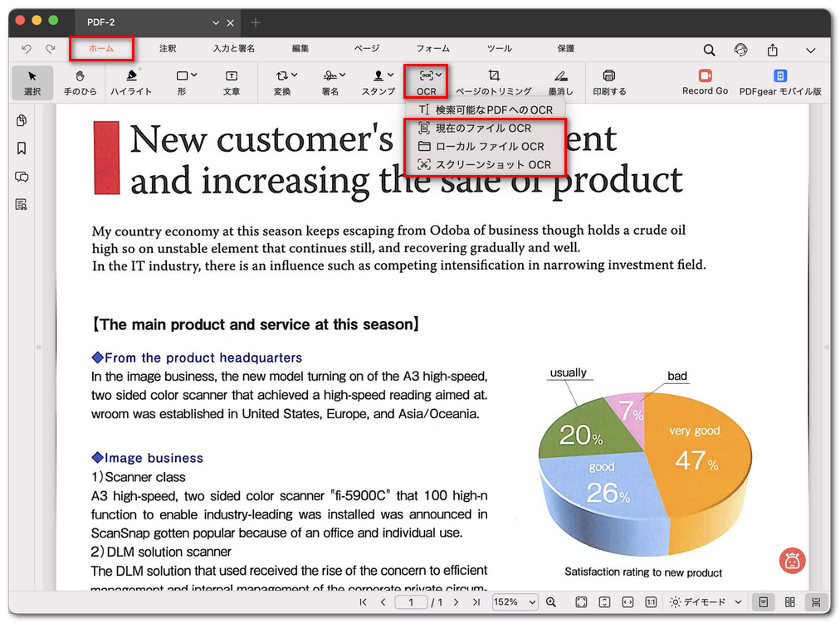Click the search magnifier icon
This screenshot has width=840, height=623.
[710, 50]
